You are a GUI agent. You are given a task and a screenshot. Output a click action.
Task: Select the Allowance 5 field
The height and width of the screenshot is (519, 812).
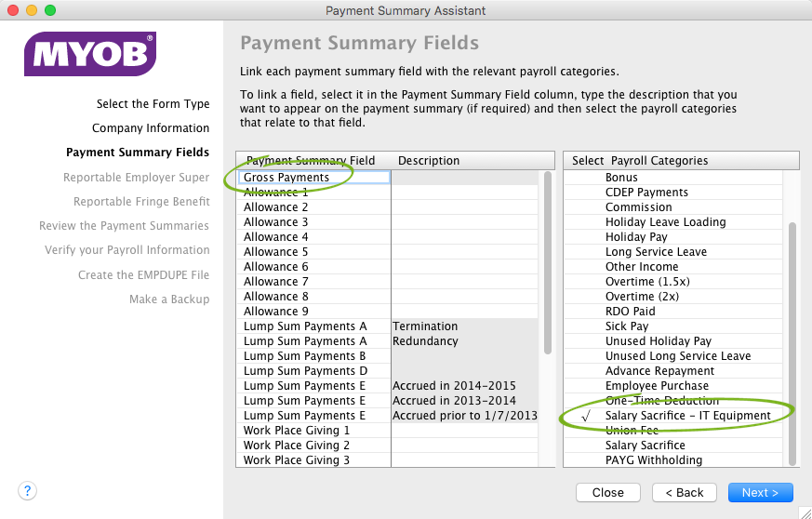pyautogui.click(x=313, y=252)
